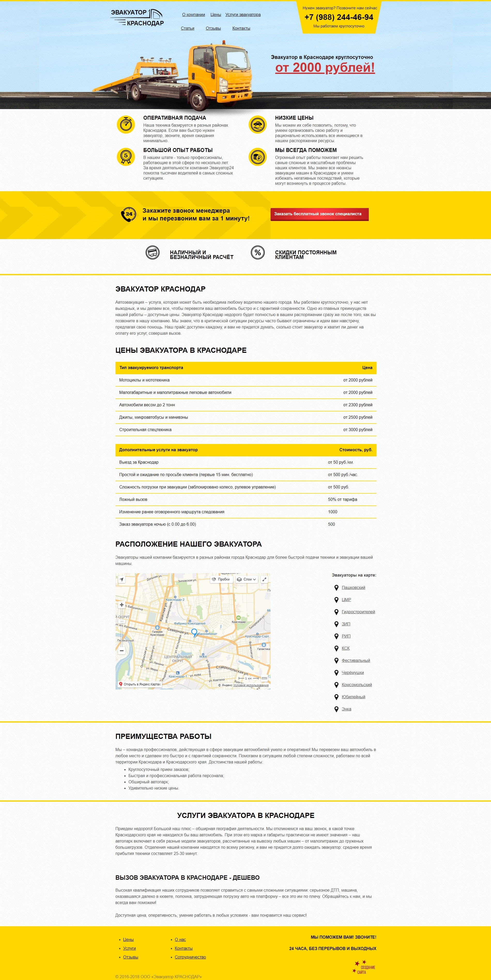Open the Сотрудничество link in footer
The image size is (491, 980).
[x=190, y=957]
